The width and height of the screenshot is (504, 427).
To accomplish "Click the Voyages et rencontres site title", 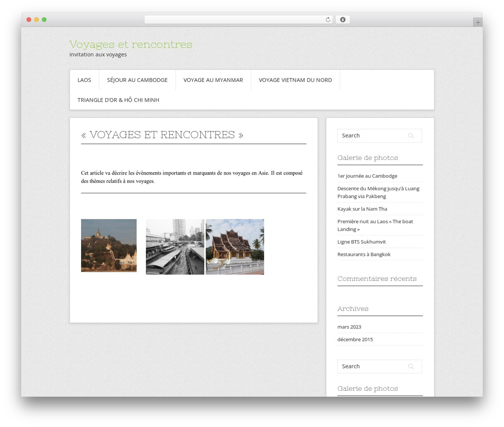I will [x=131, y=44].
